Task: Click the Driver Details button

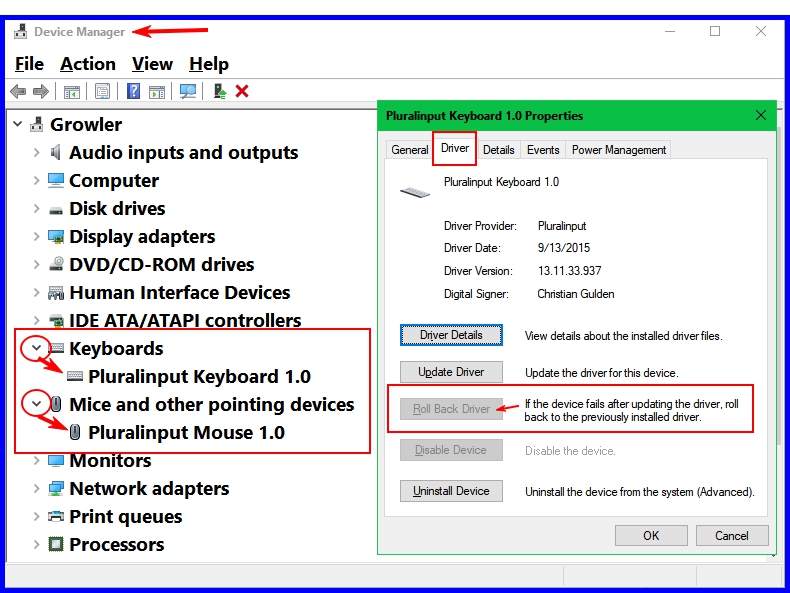Action: coord(451,335)
